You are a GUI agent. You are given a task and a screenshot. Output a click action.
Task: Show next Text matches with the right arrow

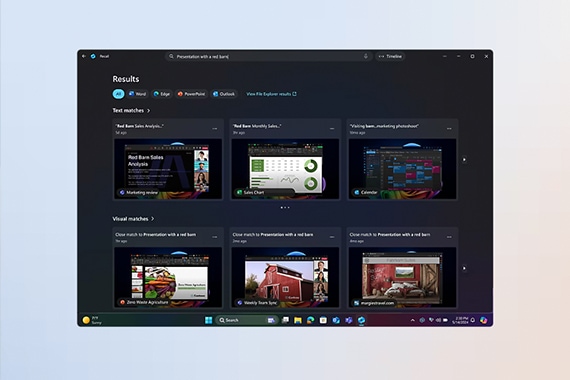(x=464, y=159)
